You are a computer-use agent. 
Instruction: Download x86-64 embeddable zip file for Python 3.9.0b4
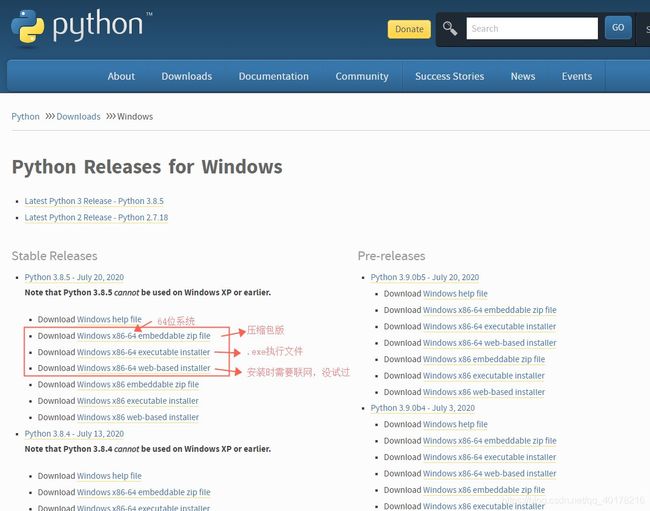coord(490,441)
